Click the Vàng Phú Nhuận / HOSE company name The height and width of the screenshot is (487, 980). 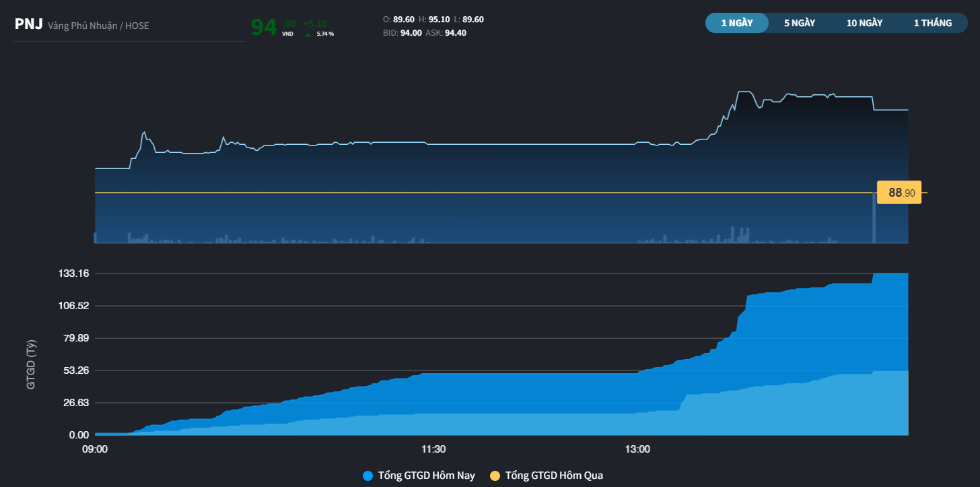coord(98,26)
